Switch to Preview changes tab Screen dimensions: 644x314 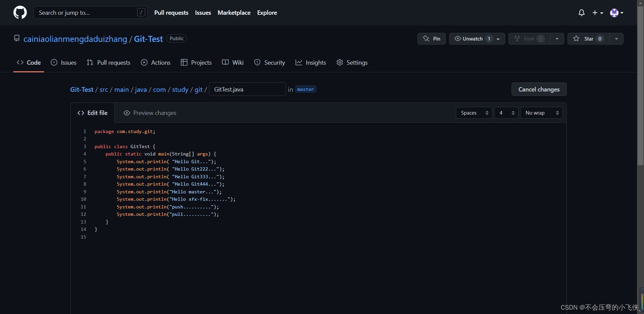click(150, 113)
